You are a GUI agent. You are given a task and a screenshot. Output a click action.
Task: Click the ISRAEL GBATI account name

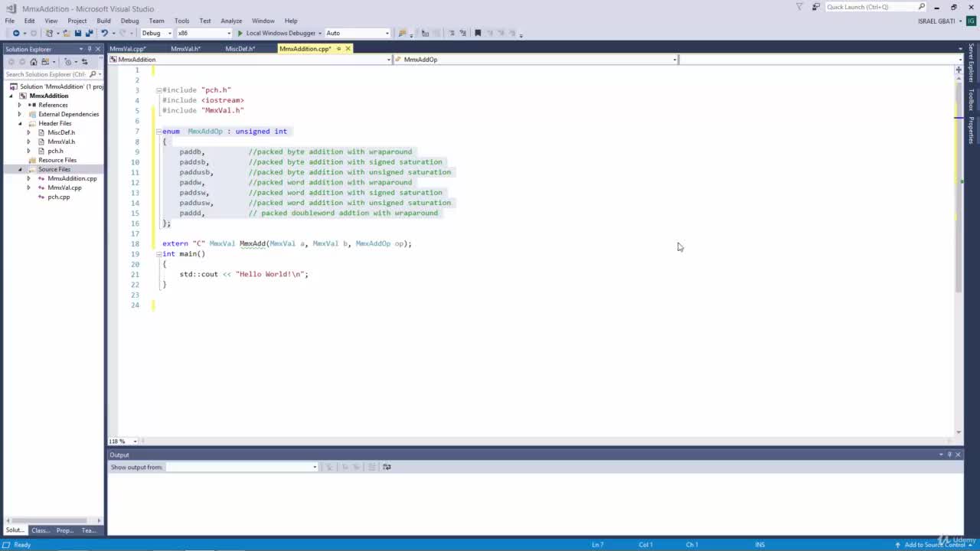pos(936,21)
